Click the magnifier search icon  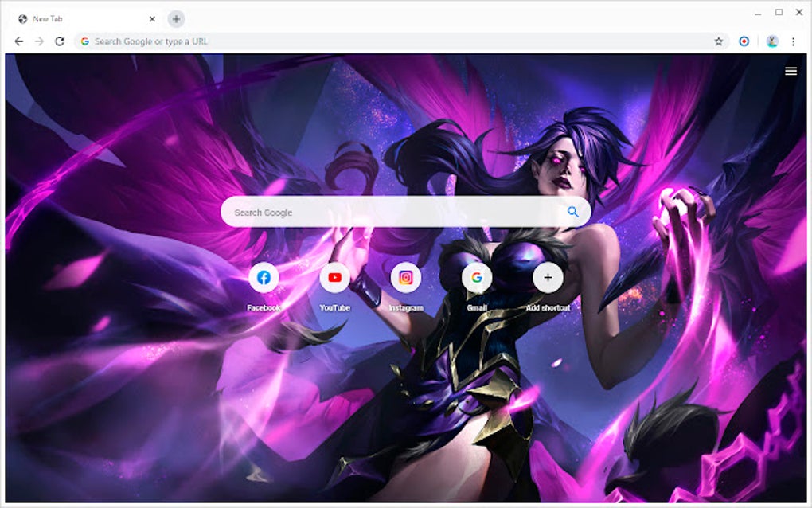(572, 212)
